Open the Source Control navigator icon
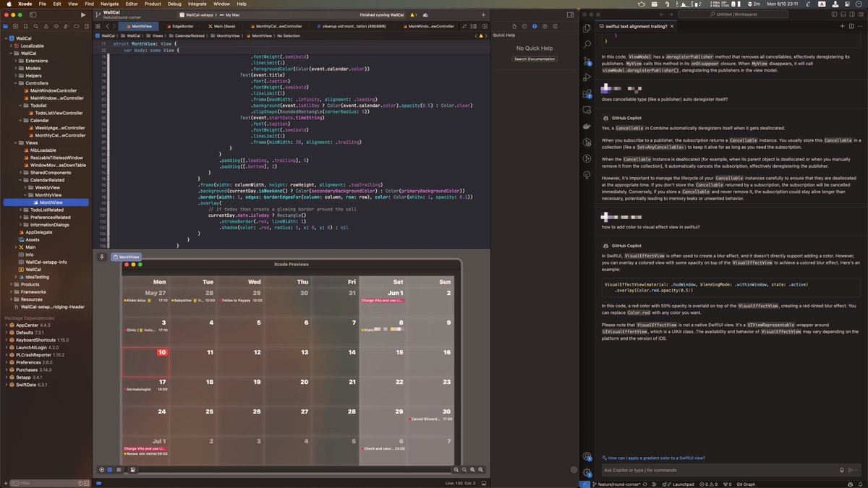The height and width of the screenshot is (488, 868). coord(16,27)
